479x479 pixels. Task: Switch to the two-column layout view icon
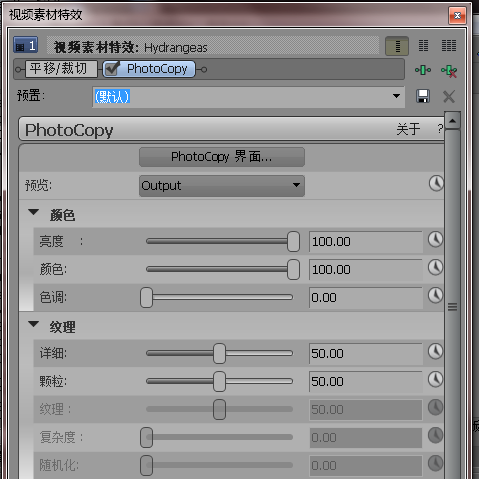pos(423,46)
